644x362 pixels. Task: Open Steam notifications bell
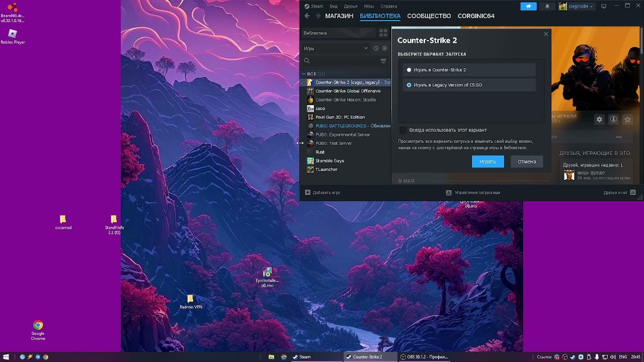pyautogui.click(x=547, y=6)
